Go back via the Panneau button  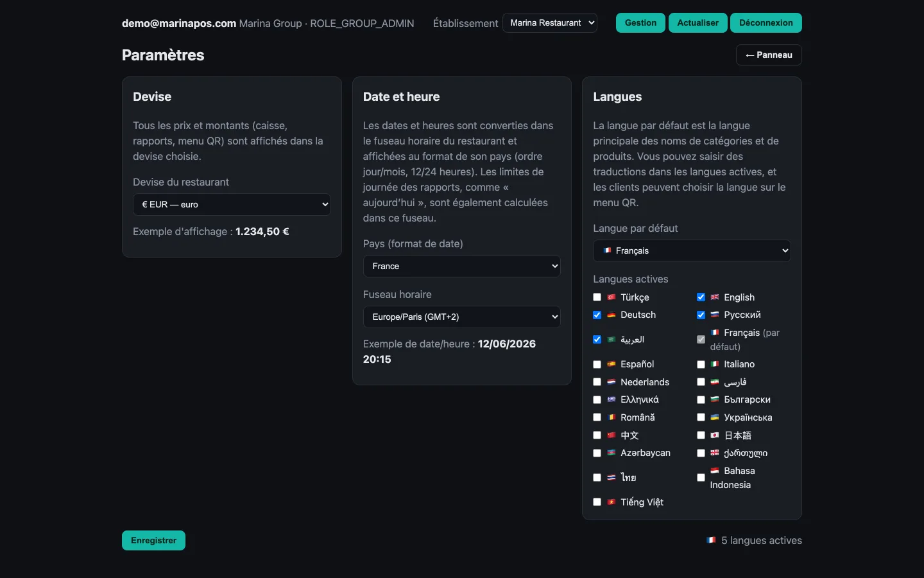click(769, 55)
